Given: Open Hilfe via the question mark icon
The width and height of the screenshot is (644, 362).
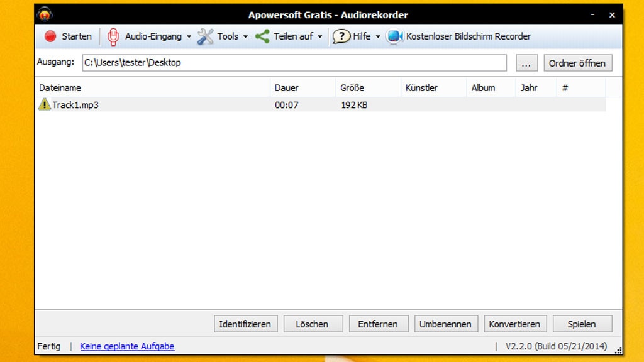Looking at the screenshot, I should pos(340,36).
